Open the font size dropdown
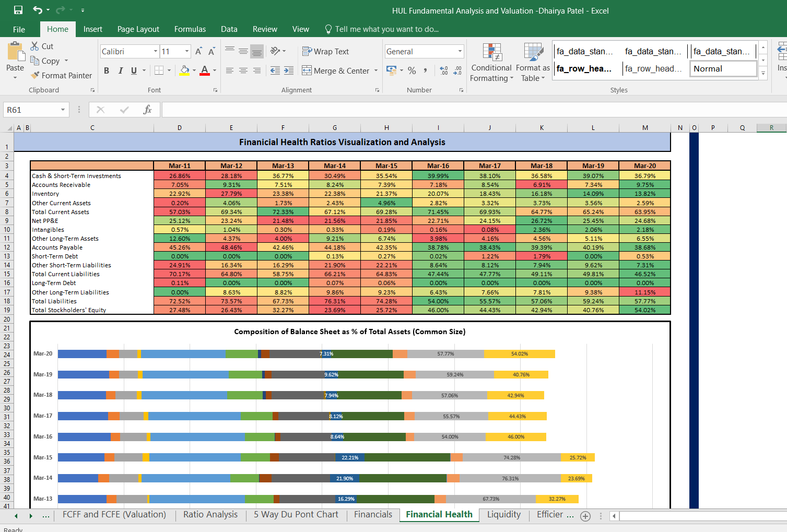Image resolution: width=787 pixels, height=532 pixels. point(187,51)
